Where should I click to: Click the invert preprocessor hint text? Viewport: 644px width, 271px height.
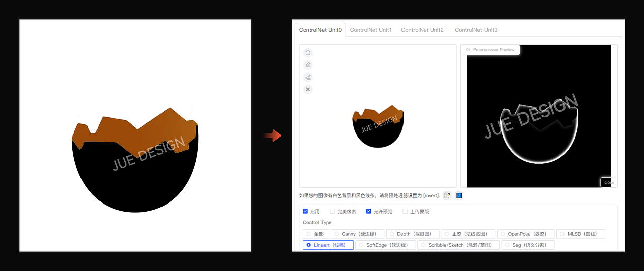(370, 195)
